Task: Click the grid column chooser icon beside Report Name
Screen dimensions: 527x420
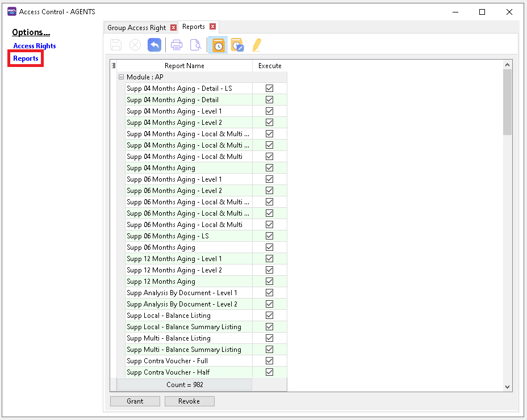Action: coord(114,66)
